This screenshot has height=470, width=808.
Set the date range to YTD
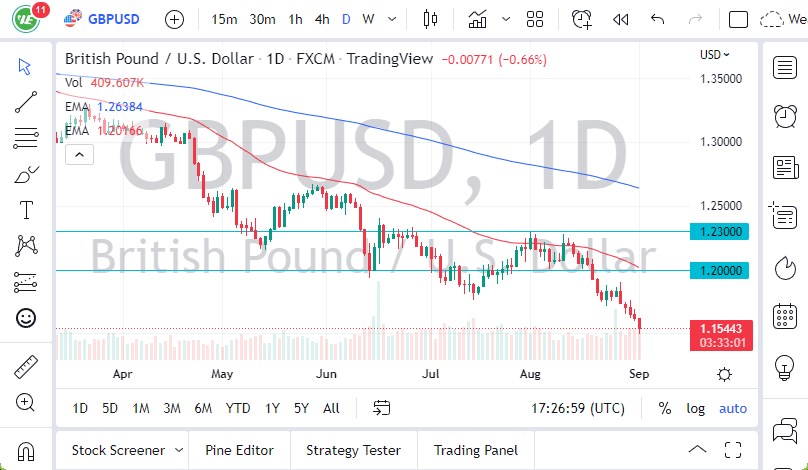click(x=238, y=408)
